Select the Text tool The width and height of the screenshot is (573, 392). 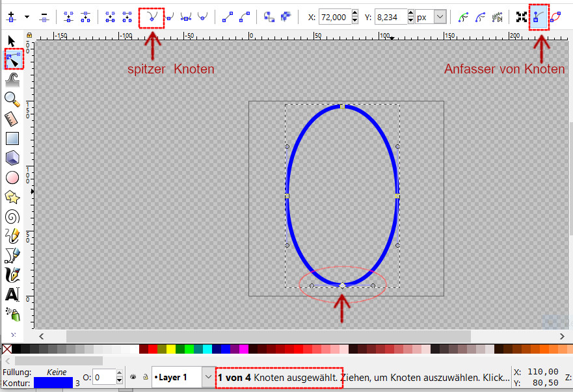pos(12,294)
